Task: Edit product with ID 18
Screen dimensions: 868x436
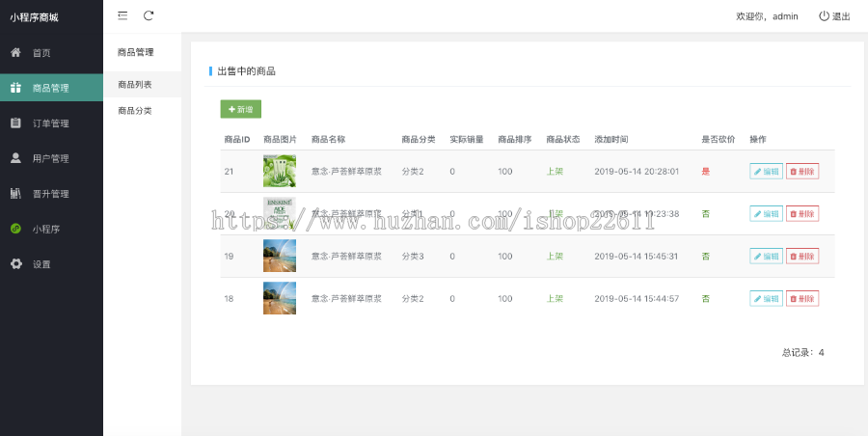Action: click(x=766, y=299)
